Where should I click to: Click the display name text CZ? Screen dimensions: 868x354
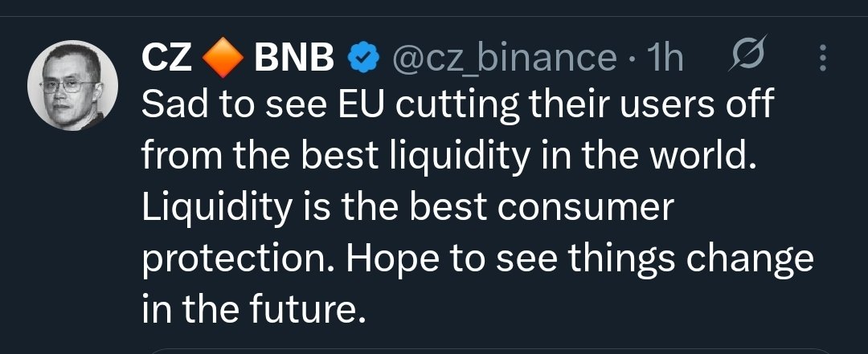click(166, 58)
